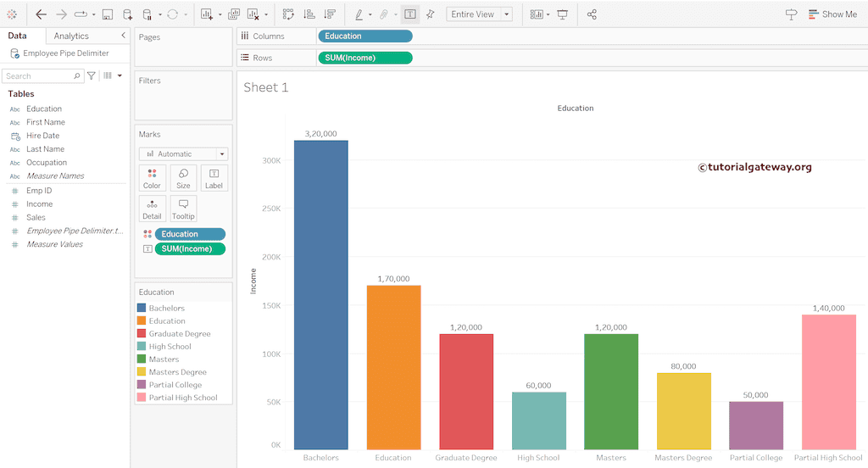The height and width of the screenshot is (468, 868).
Task: Click the Tableau logo start page icon
Action: 12,14
